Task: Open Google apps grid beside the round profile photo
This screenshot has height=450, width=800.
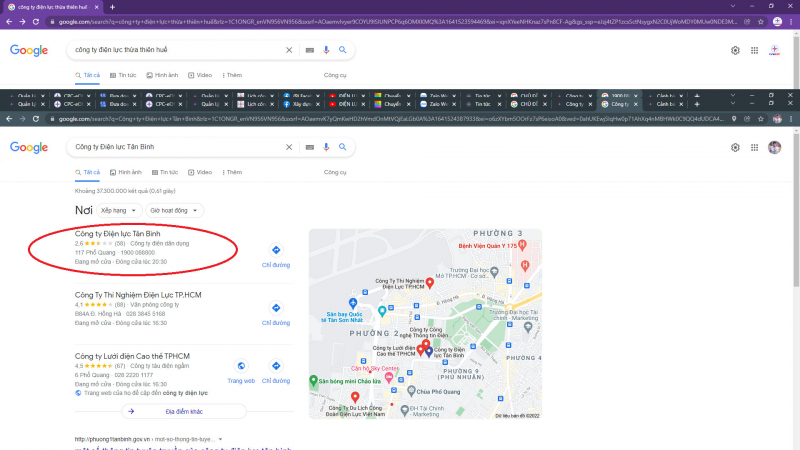Action: [x=755, y=147]
